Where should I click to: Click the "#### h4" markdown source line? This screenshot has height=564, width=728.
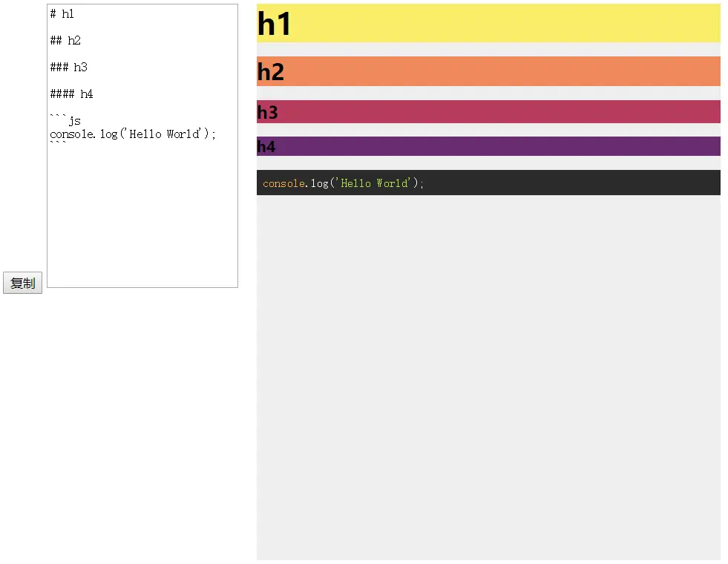point(71,94)
